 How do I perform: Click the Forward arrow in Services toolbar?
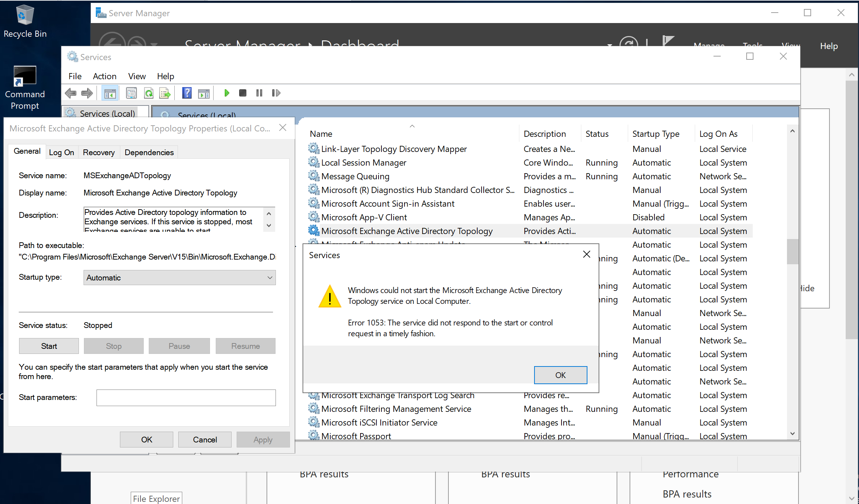(x=87, y=93)
